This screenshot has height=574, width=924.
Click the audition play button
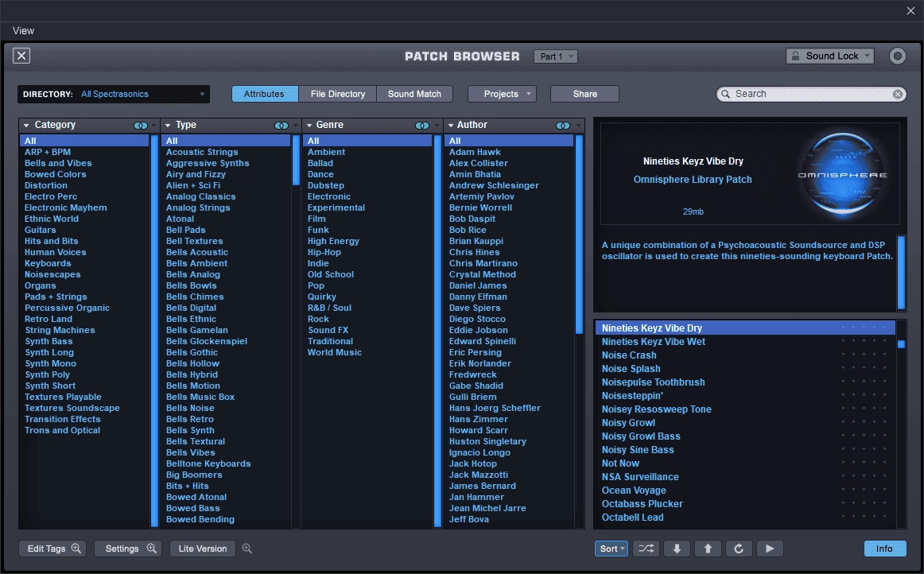click(x=770, y=549)
